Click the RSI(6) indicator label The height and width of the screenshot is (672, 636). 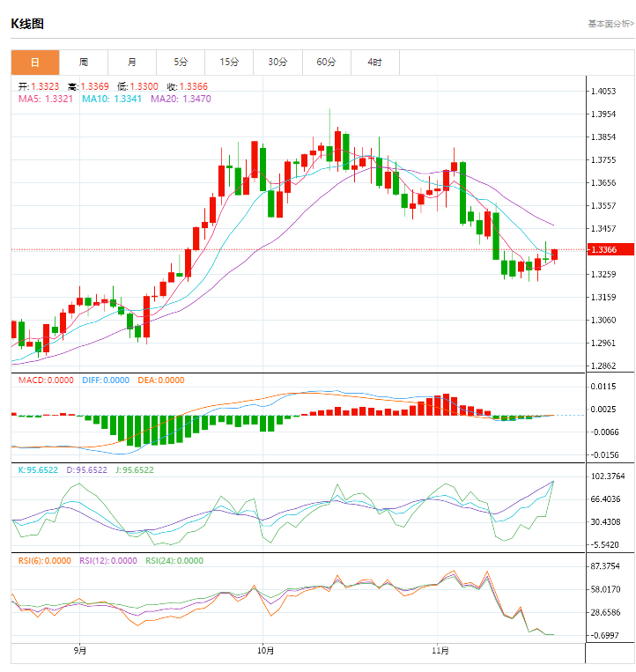pyautogui.click(x=44, y=560)
